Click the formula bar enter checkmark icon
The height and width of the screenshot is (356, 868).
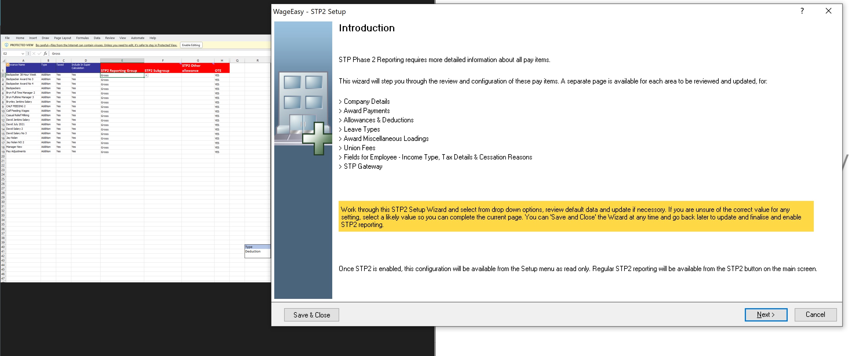[39, 54]
